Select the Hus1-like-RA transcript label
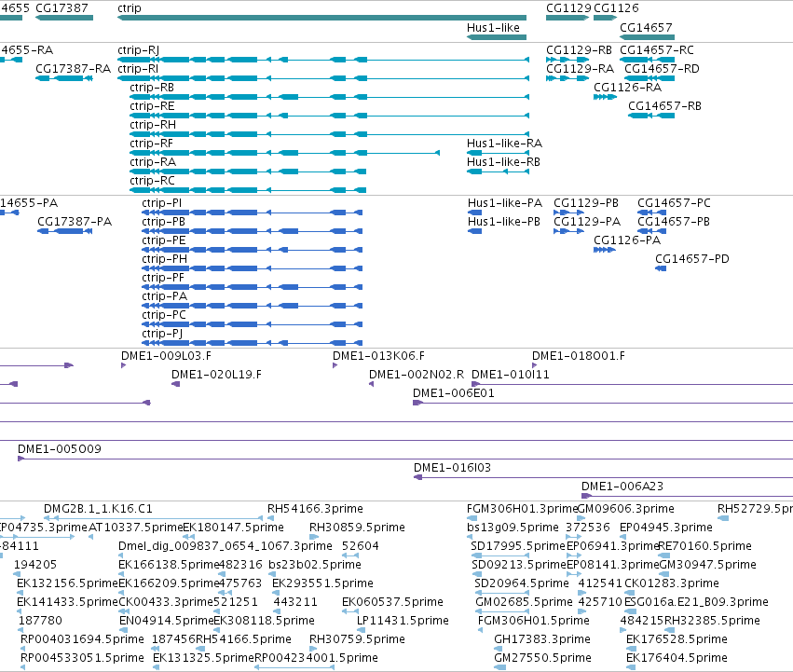The width and height of the screenshot is (793, 672). point(504,144)
